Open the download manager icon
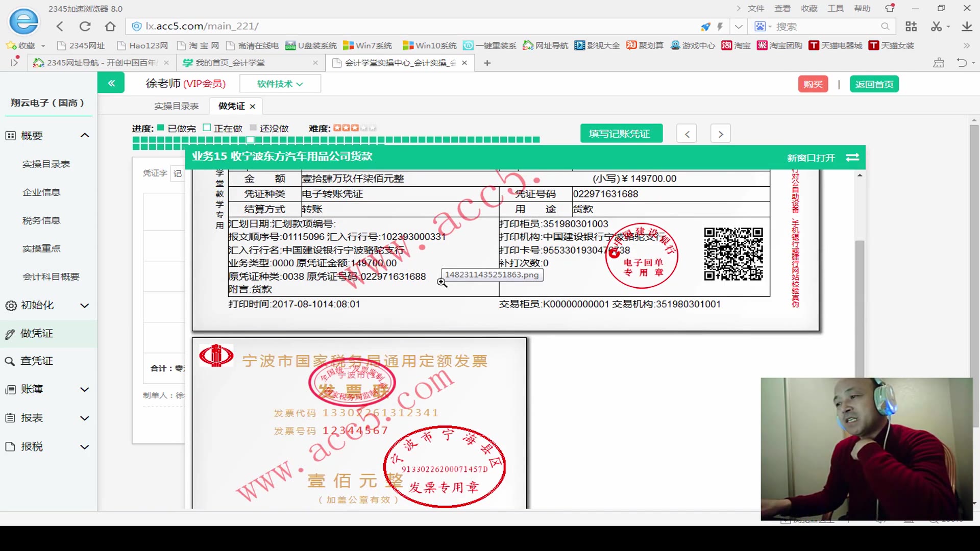Viewport: 980px width, 551px height. 967,26
